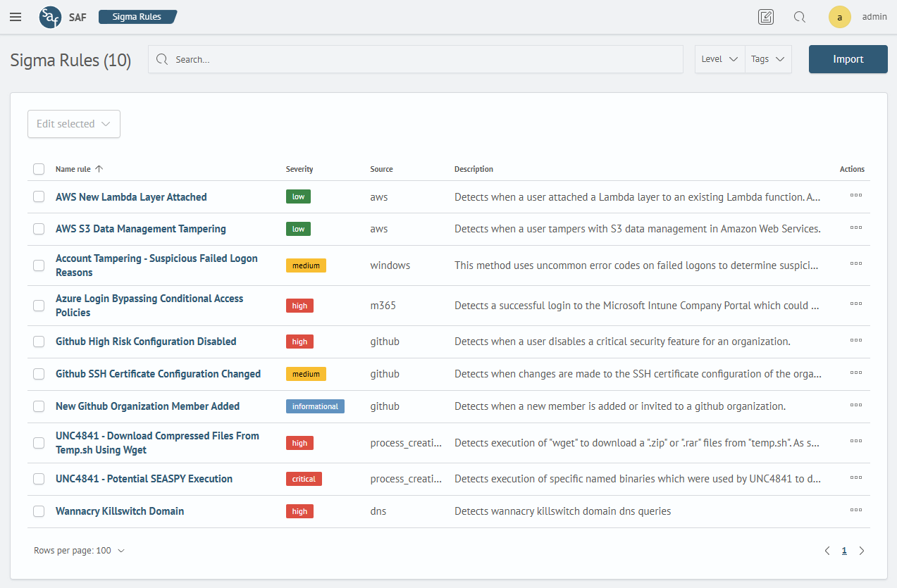Click the medium badge on Account Tampering row

[306, 265]
